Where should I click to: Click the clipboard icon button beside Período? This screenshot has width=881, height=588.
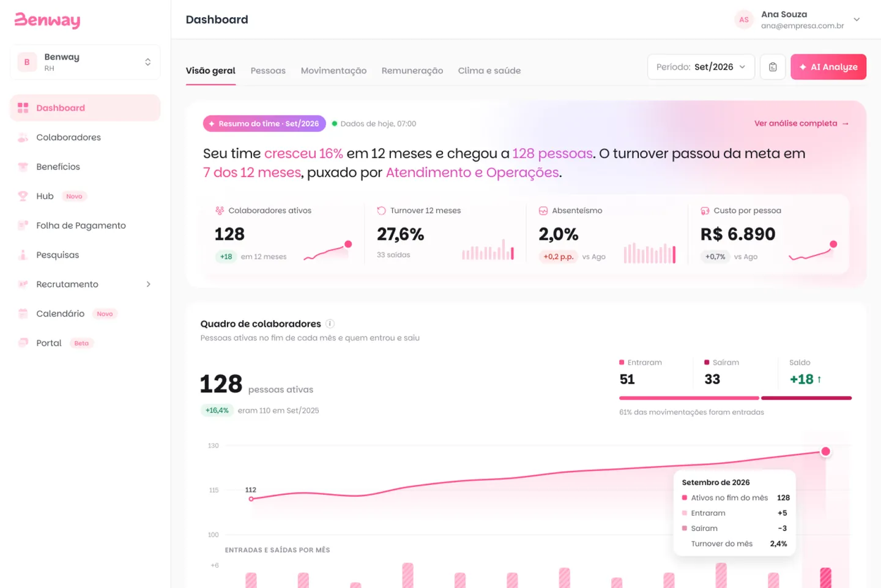tap(773, 67)
